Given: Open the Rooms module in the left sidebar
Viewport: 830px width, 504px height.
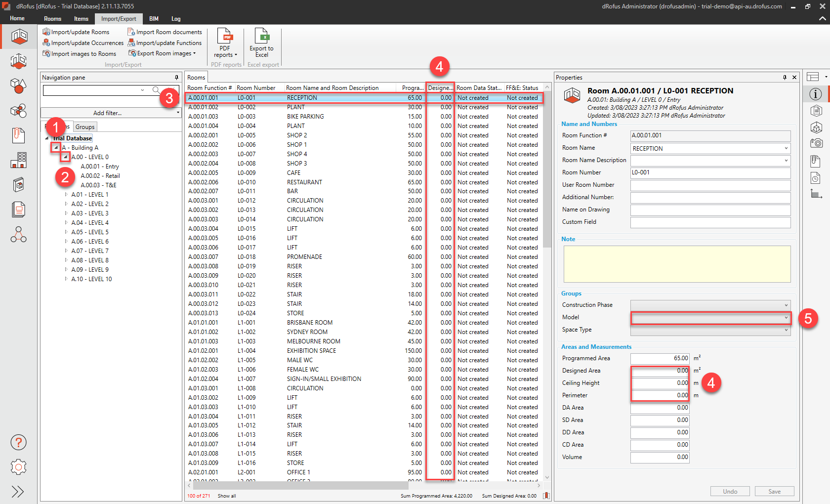Looking at the screenshot, I should click(18, 37).
